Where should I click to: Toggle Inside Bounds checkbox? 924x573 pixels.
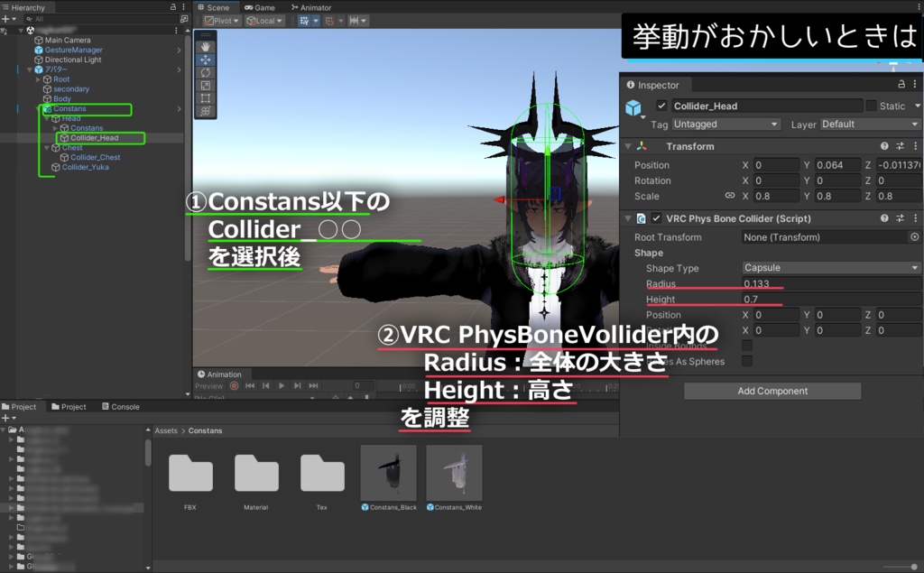[746, 346]
